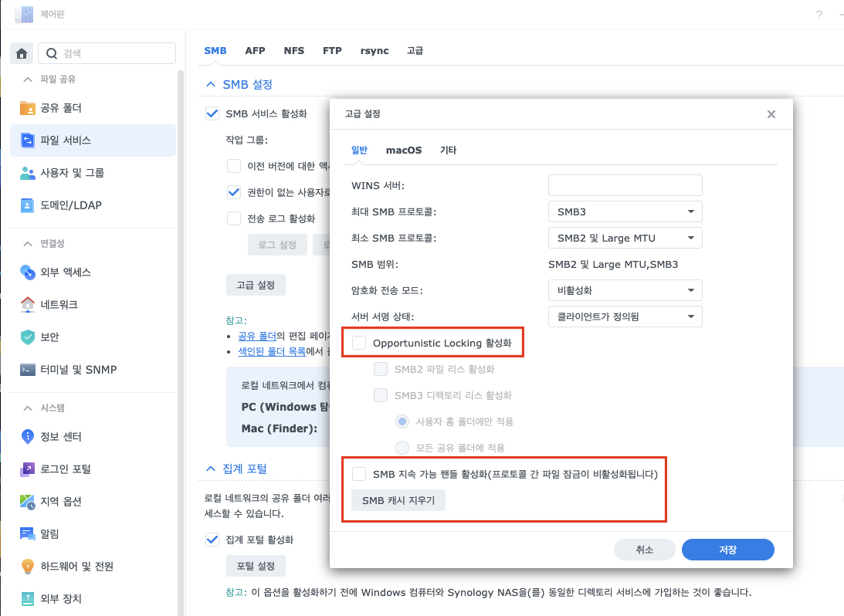The width and height of the screenshot is (844, 616).
Task: Click the sidebar vertical scrollbar
Action: coord(181,343)
